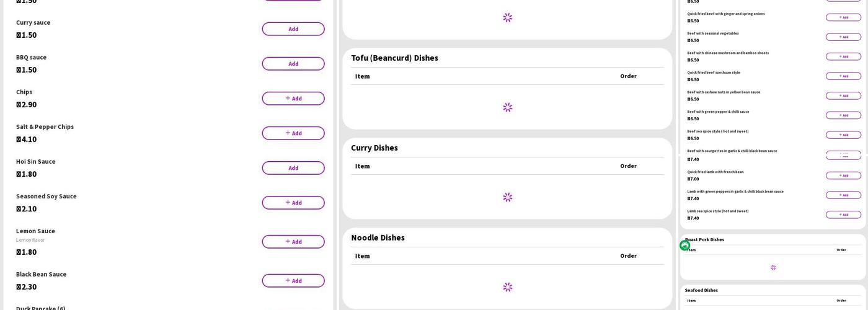The height and width of the screenshot is (310, 868).
Task: Add Hoi Sin Sauce to the order
Action: [x=293, y=168]
